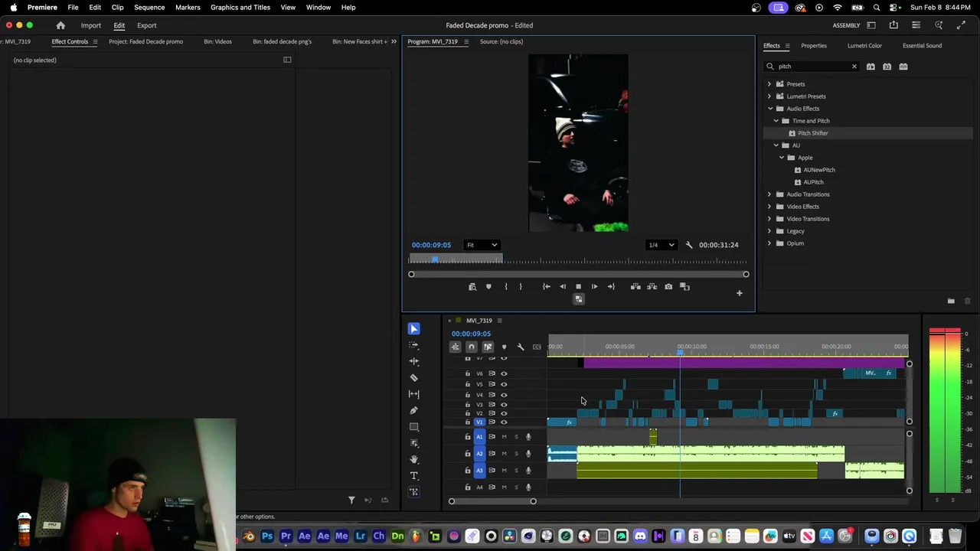Viewport: 980px width, 551px height.
Task: Go to In point button
Action: pos(546,287)
